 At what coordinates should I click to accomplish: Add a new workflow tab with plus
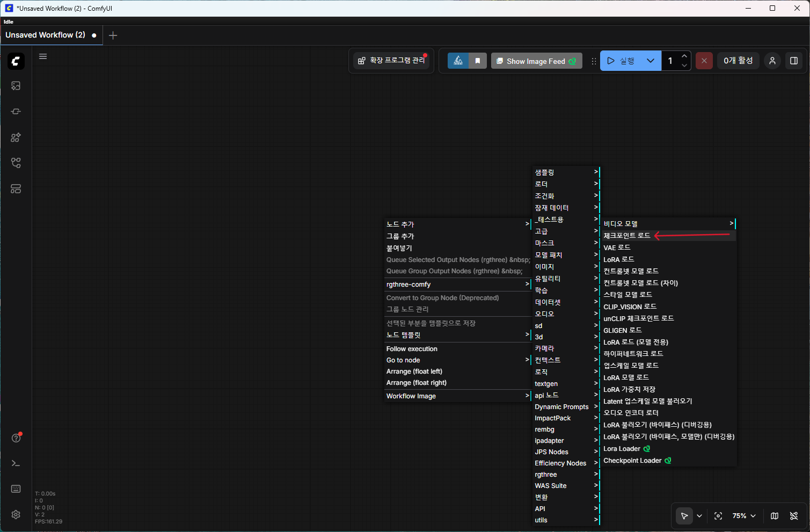coord(113,35)
